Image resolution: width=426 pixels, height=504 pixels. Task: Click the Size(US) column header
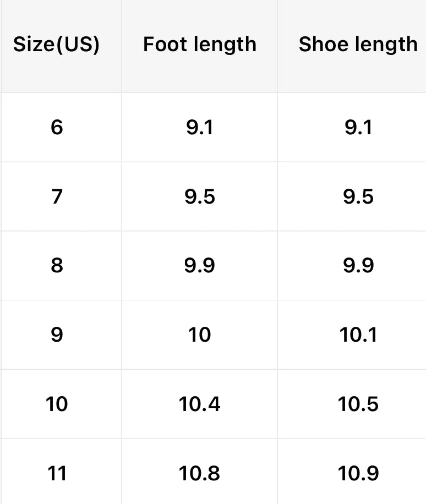(x=57, y=45)
